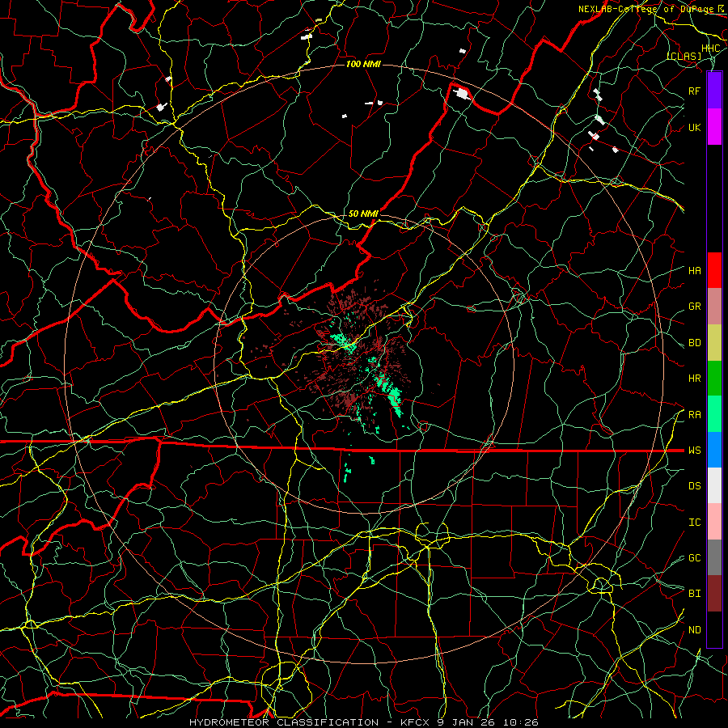Click the WS blue legend swatch

(x=714, y=450)
